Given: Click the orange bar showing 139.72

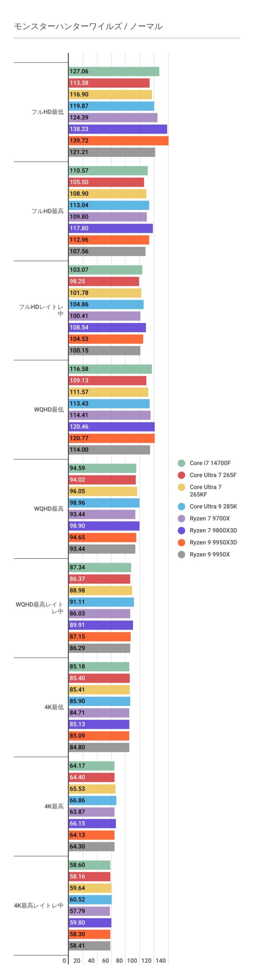Looking at the screenshot, I should tap(118, 140).
